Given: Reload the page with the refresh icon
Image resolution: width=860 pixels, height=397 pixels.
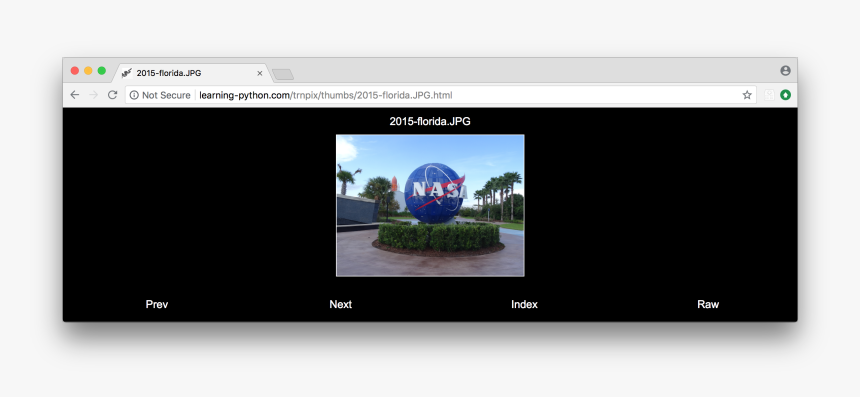Looking at the screenshot, I should coord(112,95).
